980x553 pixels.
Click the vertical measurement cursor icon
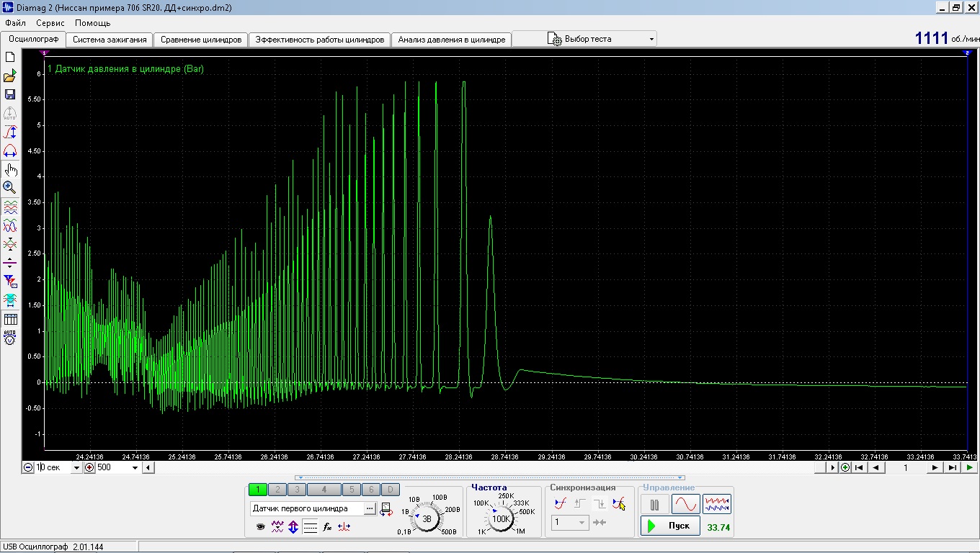(x=10, y=132)
